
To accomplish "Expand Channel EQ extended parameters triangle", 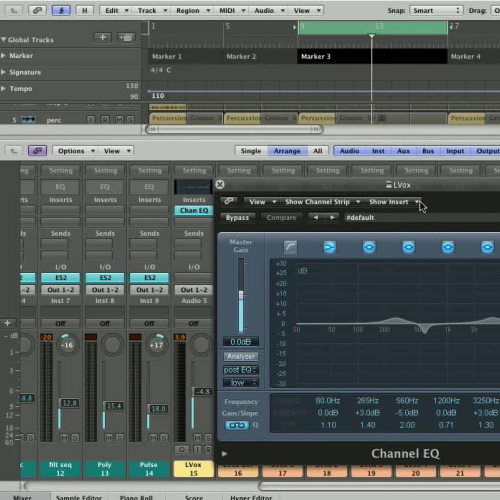I will point(224,453).
